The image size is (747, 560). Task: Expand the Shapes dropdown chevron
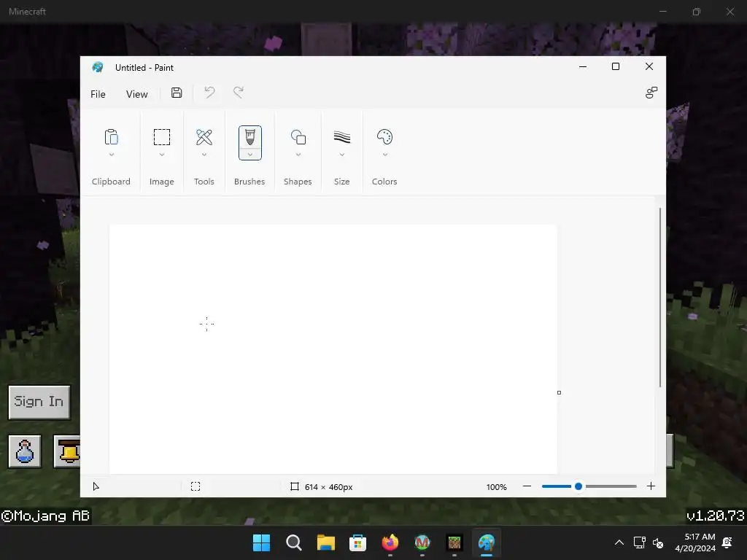point(298,155)
